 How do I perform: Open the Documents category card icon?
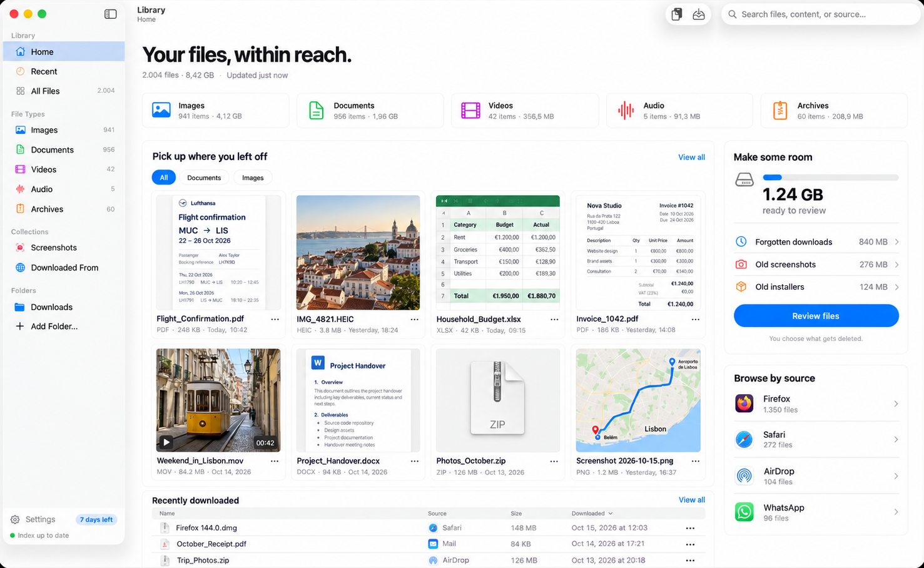[317, 110]
